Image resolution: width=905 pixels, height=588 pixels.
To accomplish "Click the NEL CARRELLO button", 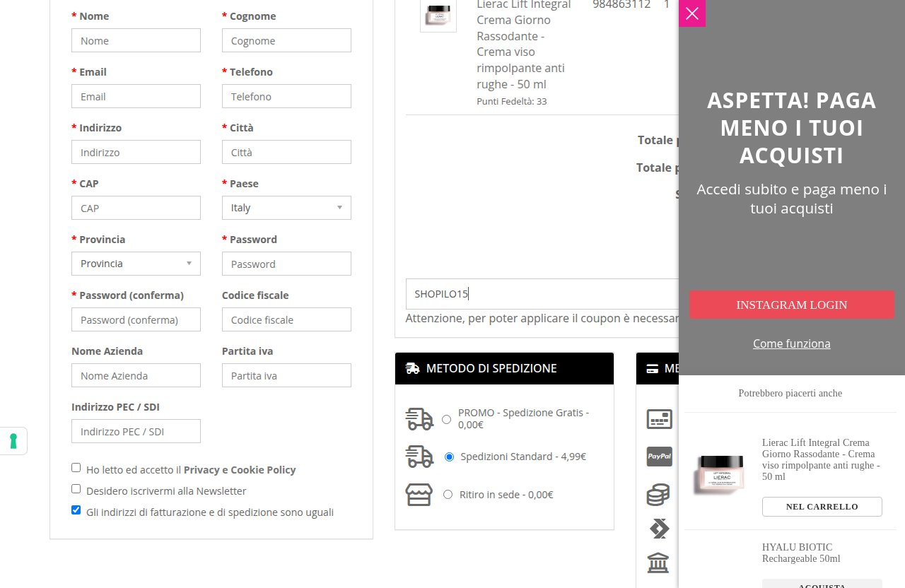I will tap(822, 507).
